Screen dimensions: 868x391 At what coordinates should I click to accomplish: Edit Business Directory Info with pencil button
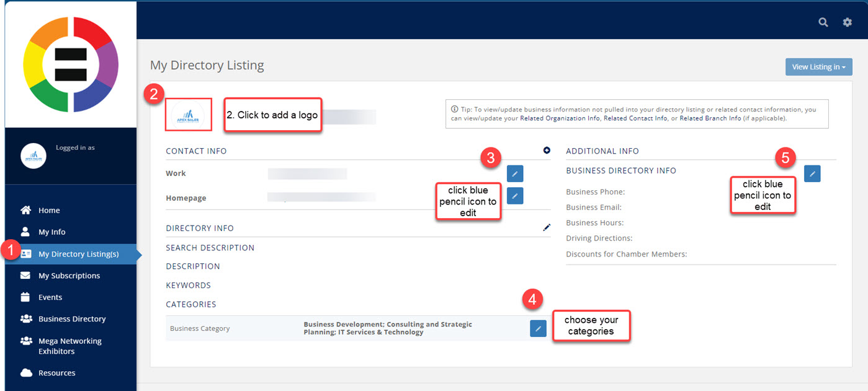(812, 174)
